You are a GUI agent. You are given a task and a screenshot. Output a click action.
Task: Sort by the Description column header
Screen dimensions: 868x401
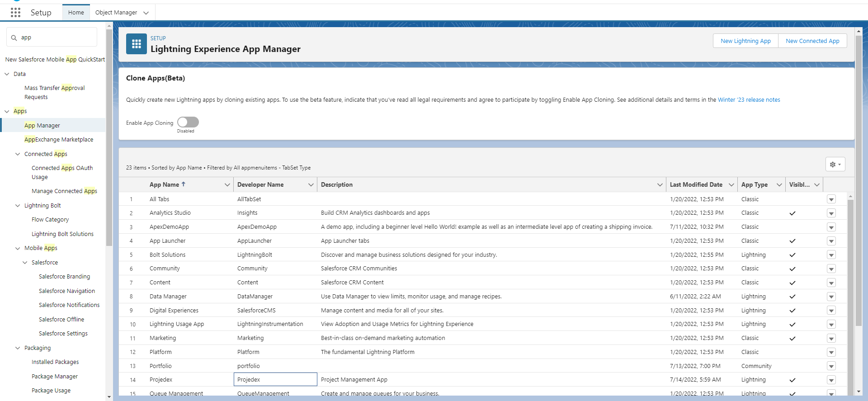click(337, 185)
